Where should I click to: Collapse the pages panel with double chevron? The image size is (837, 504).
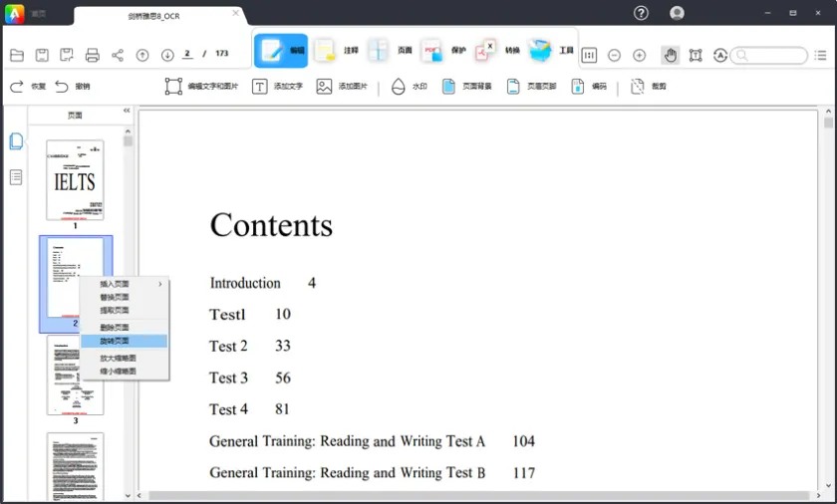click(127, 112)
